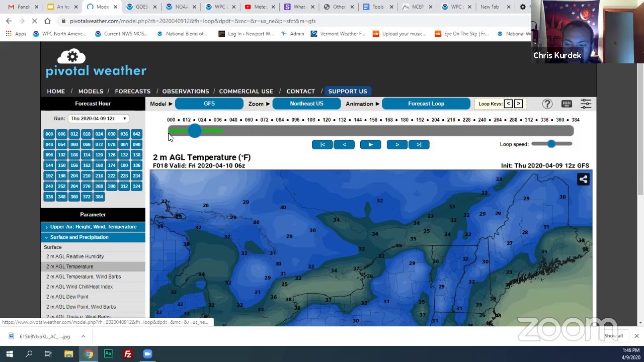Collapse Surface and Precipitation section
The height and width of the screenshot is (362, 644).
(x=93, y=237)
